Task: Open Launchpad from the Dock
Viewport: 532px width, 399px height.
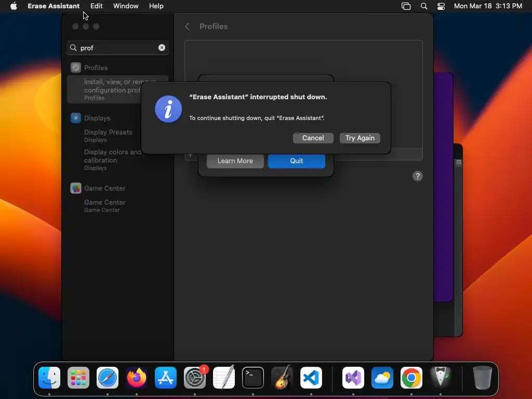Action: tap(78, 378)
